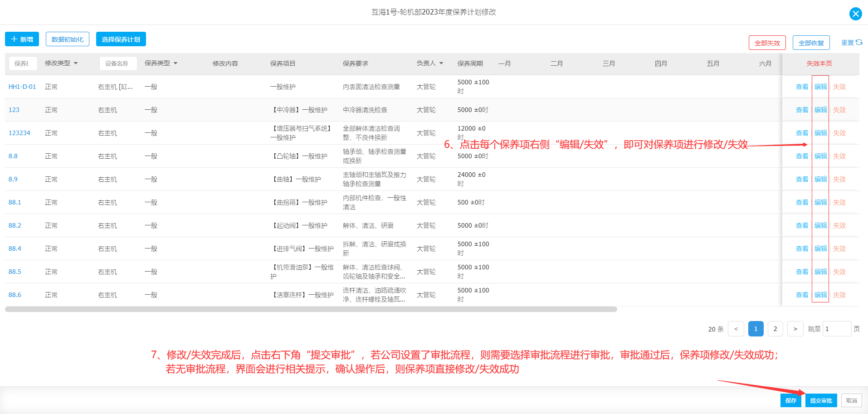The height and width of the screenshot is (414, 868).
Task: Click the 提交审批 submit button
Action: coord(821,400)
